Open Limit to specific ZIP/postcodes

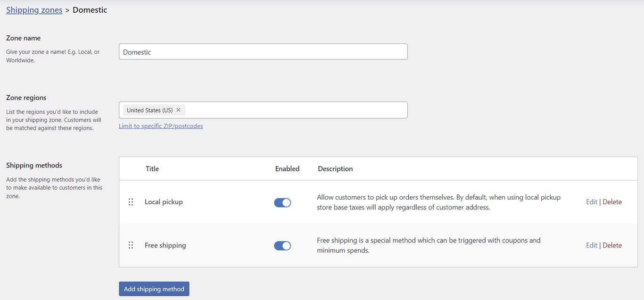(161, 126)
